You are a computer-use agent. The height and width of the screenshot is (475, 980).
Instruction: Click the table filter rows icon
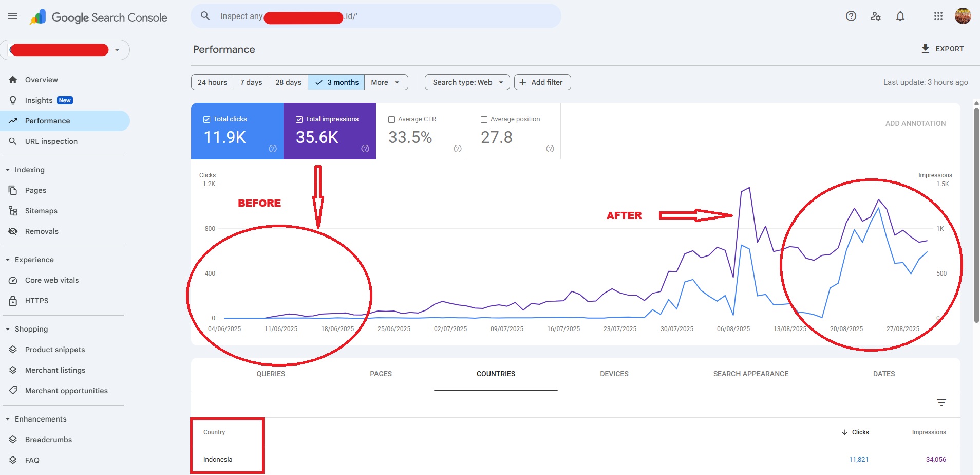[x=941, y=403]
